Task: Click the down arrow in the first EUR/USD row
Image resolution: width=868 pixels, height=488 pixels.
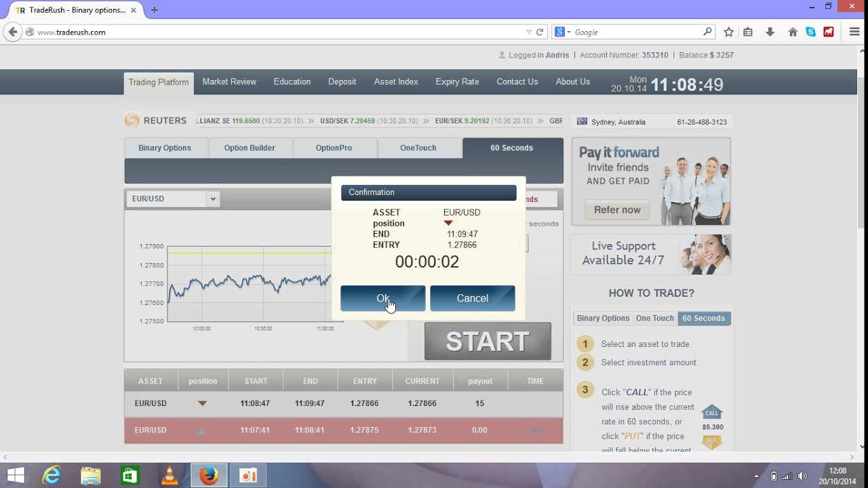Action: point(202,403)
